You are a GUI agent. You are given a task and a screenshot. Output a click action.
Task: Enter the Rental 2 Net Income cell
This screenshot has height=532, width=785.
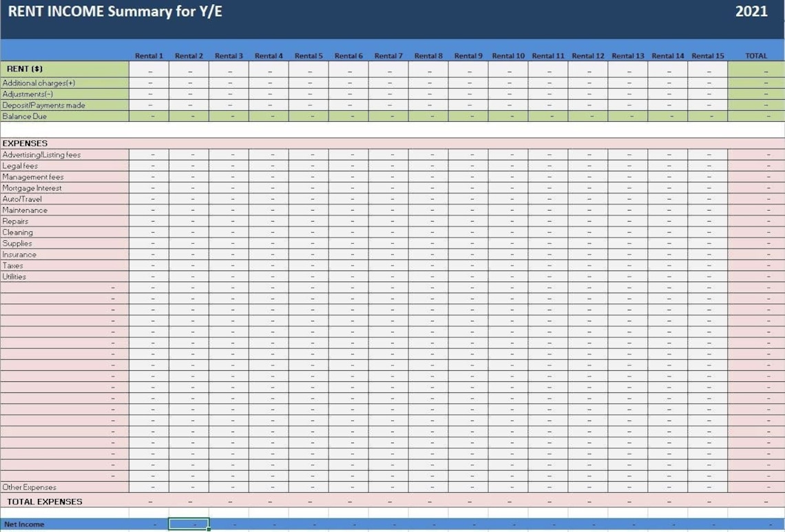[x=189, y=524]
